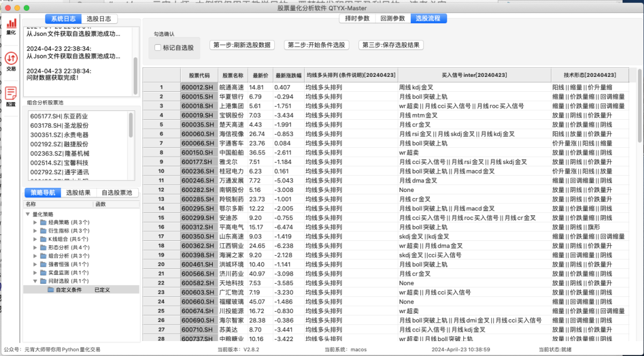The height and width of the screenshot is (356, 644).
Task: Select 300351.SZ|永贵电器 in stock pool
Action: 60,135
